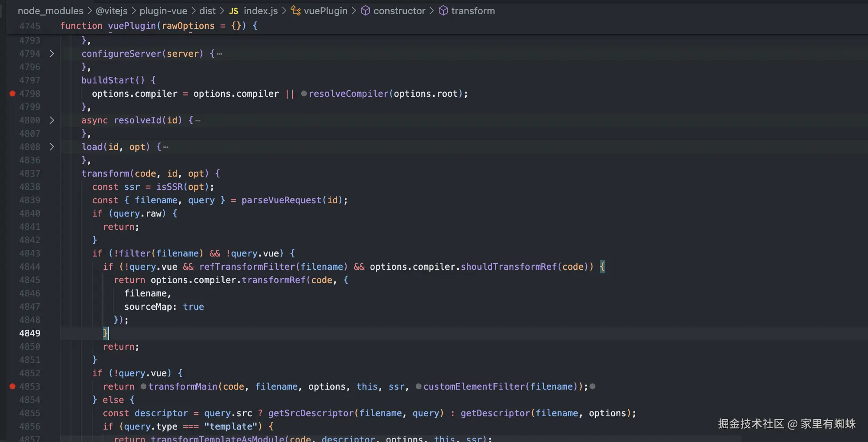Open index.js breadcrumb segment

(261, 11)
